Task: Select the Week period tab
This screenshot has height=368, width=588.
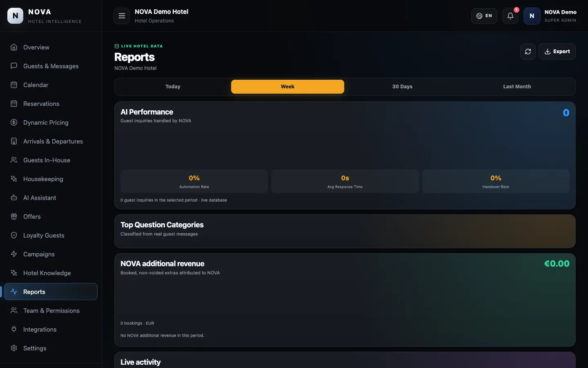Action: point(287,87)
